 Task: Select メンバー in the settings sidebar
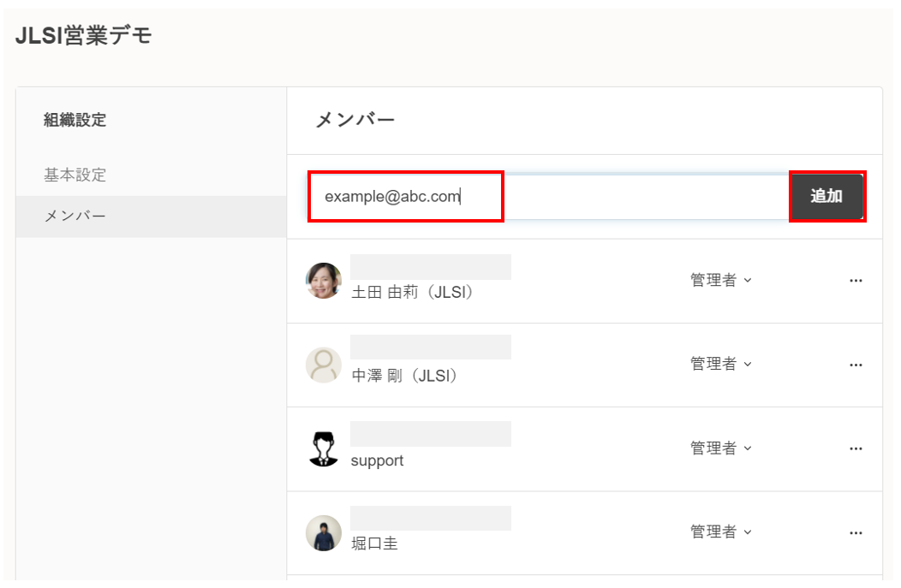75,217
